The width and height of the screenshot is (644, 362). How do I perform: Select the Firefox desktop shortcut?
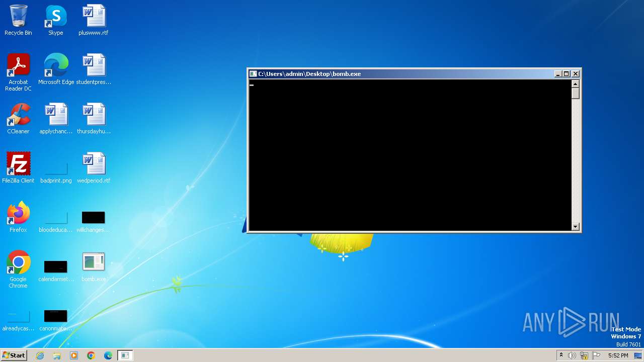click(x=18, y=217)
